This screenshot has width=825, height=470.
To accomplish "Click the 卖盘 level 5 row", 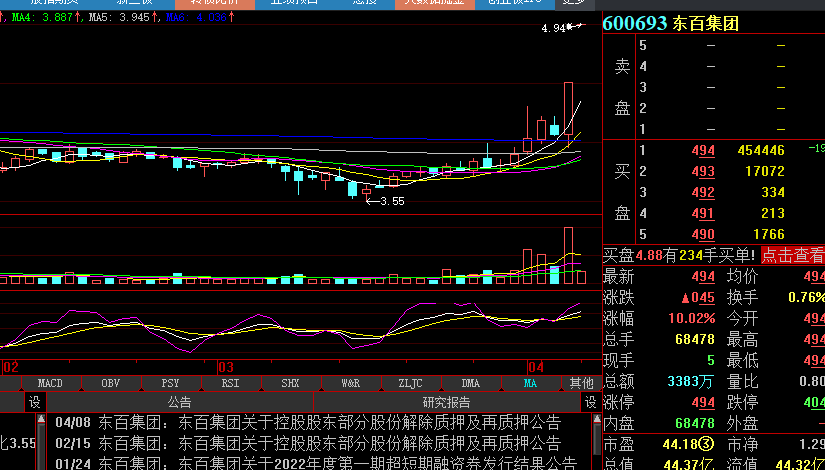I will coord(713,45).
